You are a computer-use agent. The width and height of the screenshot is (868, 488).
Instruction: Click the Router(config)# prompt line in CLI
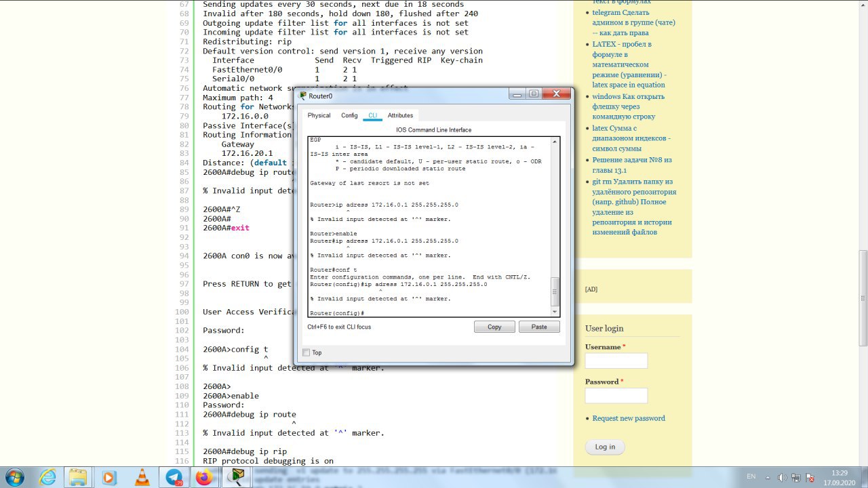click(337, 313)
